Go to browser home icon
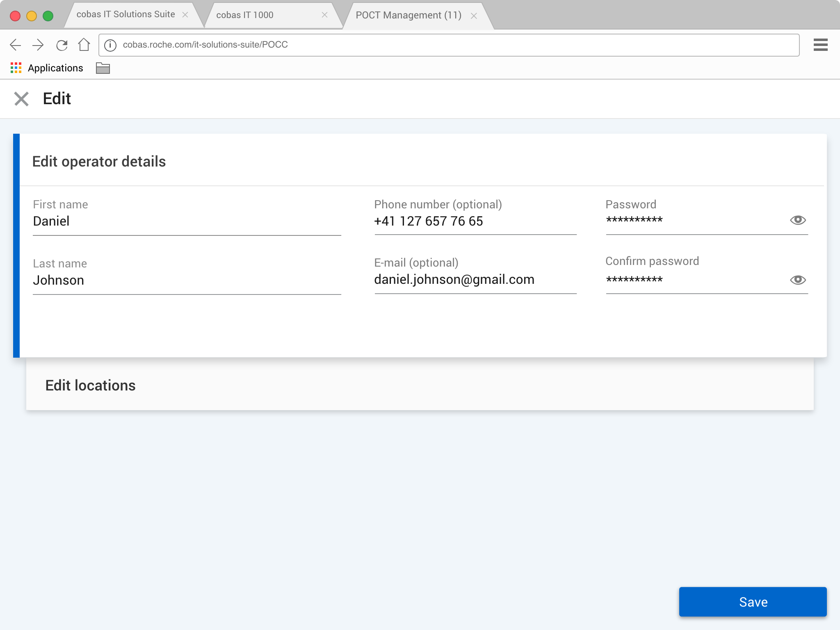840x630 pixels. pos(84,45)
